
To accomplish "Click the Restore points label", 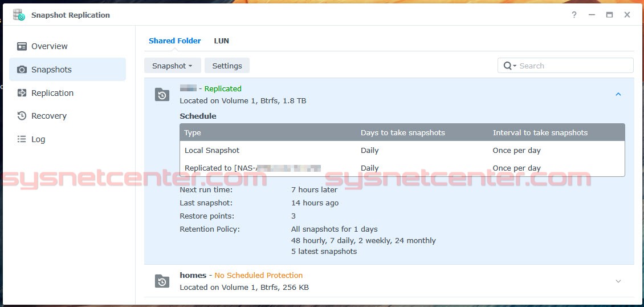I will [x=207, y=216].
